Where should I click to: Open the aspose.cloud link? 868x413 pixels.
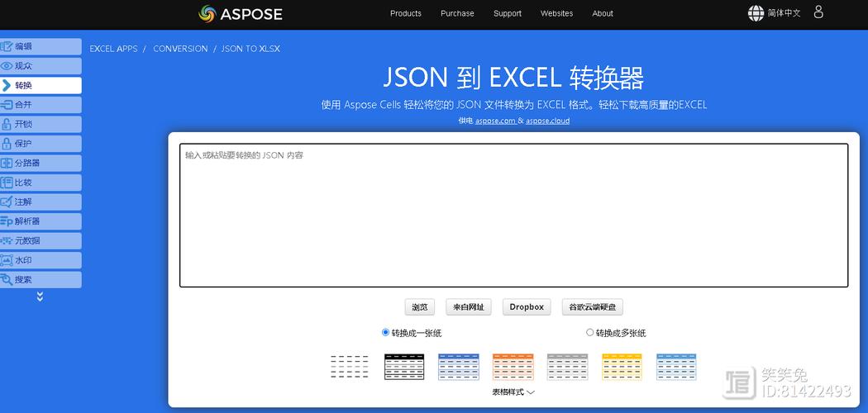(x=547, y=121)
